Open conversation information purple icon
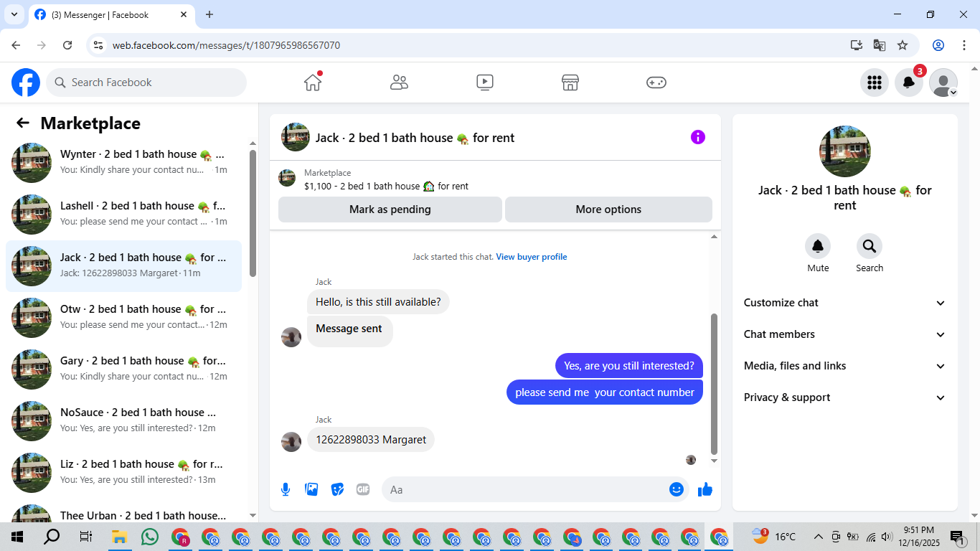The image size is (980, 551). (x=698, y=137)
